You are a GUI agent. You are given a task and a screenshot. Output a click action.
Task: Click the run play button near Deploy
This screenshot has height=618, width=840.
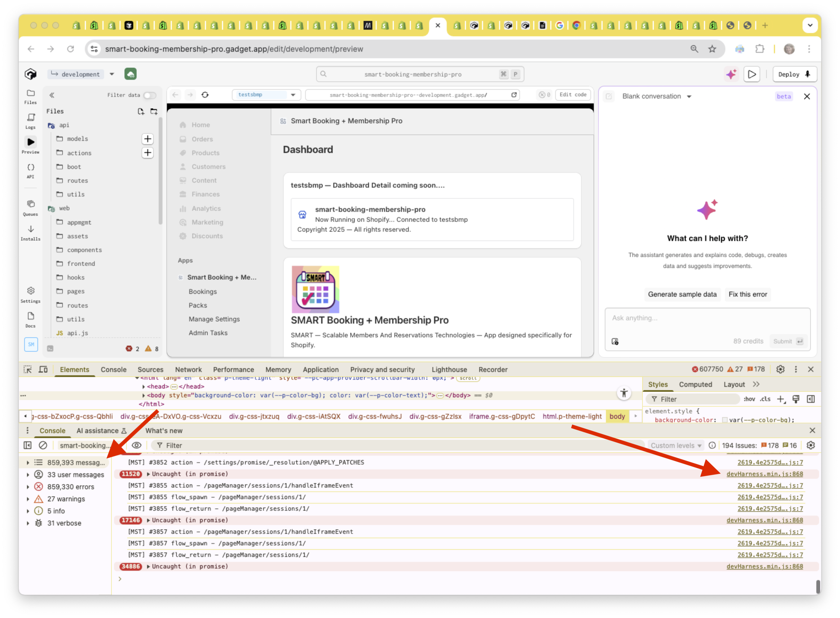tap(752, 74)
